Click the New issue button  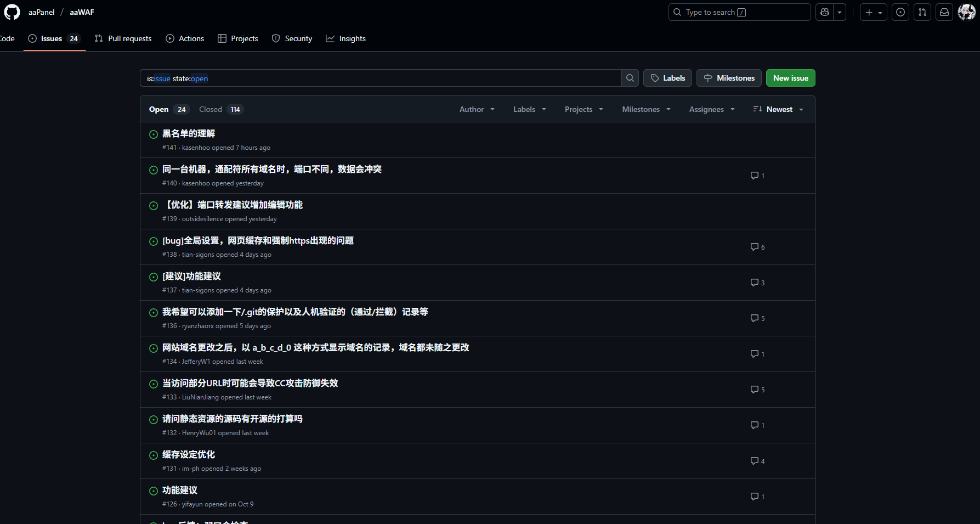(790, 78)
